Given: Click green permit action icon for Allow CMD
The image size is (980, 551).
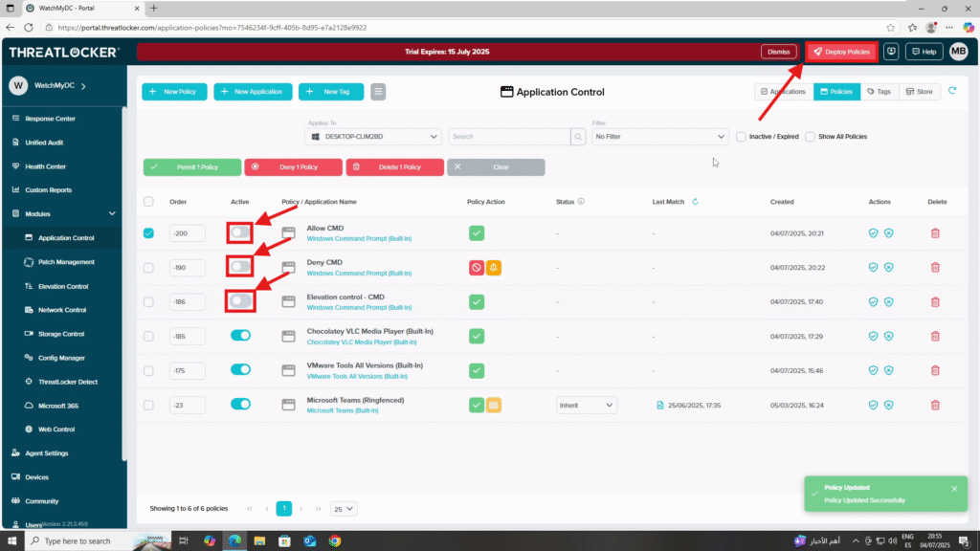Looking at the screenshot, I should pyautogui.click(x=477, y=233).
